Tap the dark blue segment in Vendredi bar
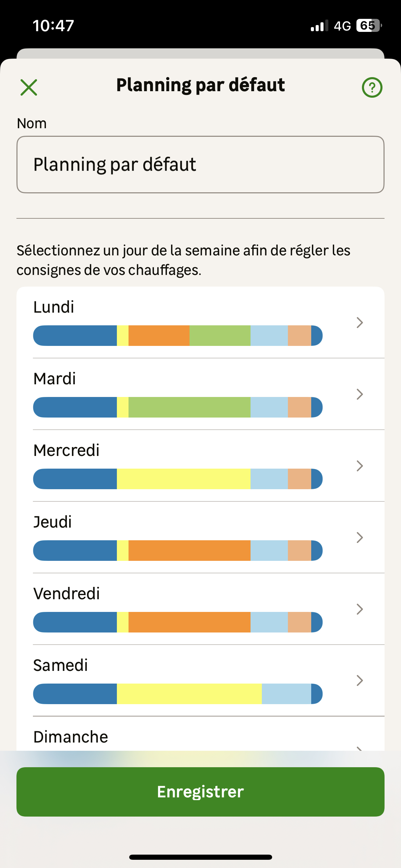Viewport: 401px width, 868px height. point(75,622)
